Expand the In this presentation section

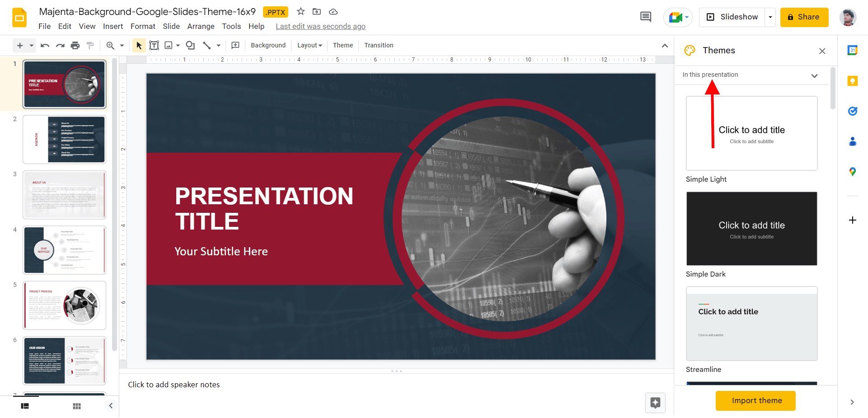(x=814, y=75)
